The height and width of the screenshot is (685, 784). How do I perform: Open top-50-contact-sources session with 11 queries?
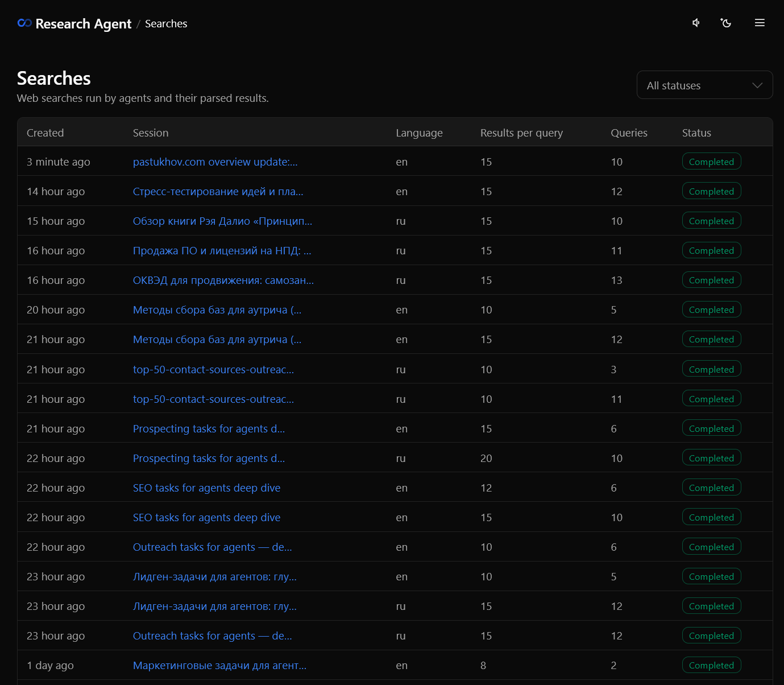(214, 399)
